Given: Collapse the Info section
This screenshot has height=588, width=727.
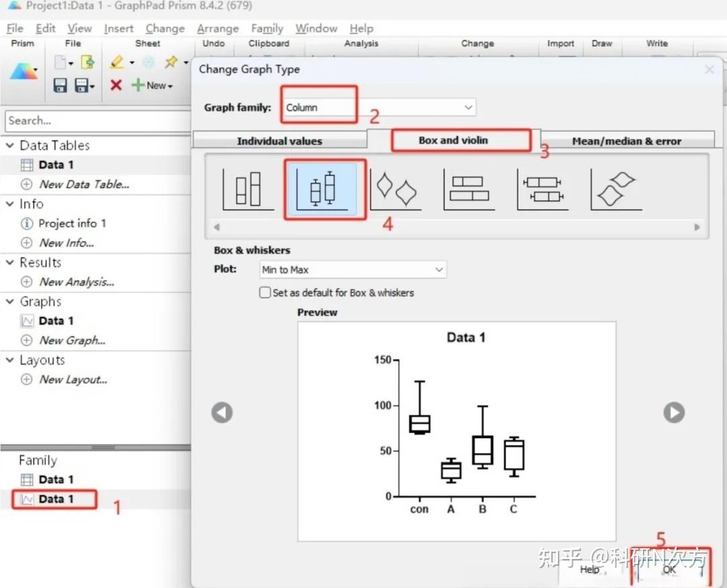Looking at the screenshot, I should 9,204.
